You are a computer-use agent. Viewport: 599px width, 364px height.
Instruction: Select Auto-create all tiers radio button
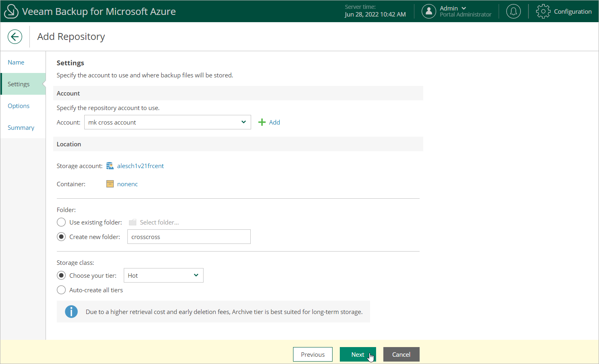pyautogui.click(x=61, y=290)
